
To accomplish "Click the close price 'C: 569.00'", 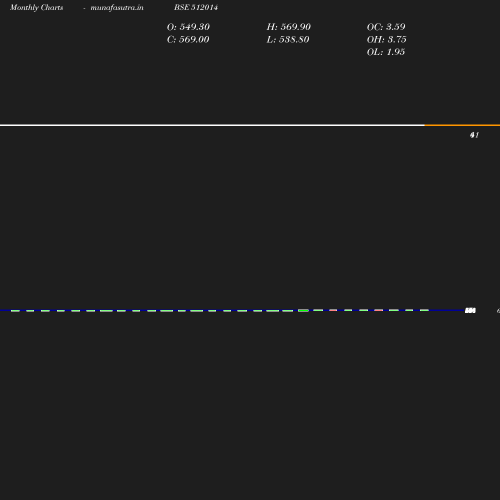I will point(188,40).
